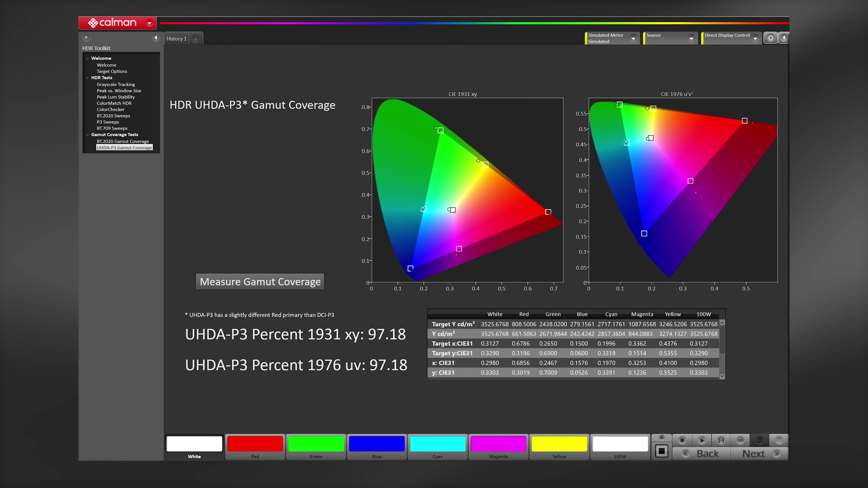
Task: Click the Y cd/m² row label
Action: [x=443, y=334]
